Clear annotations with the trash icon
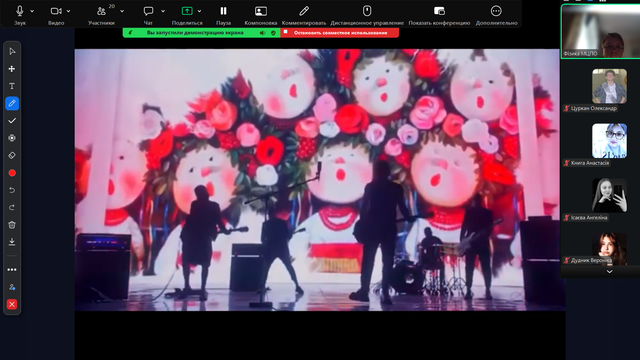 12,225
